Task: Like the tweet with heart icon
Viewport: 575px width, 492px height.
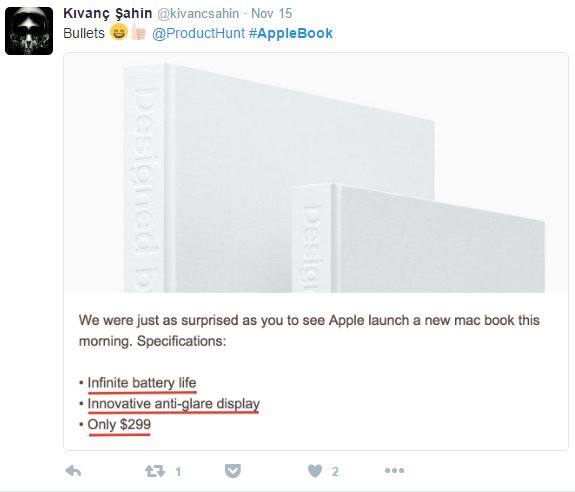Action: coord(315,471)
